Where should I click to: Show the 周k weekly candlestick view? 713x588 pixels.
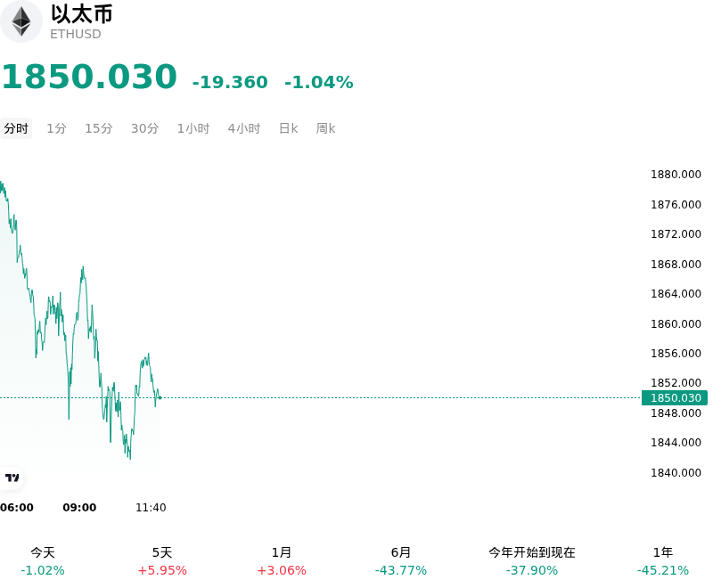325,128
